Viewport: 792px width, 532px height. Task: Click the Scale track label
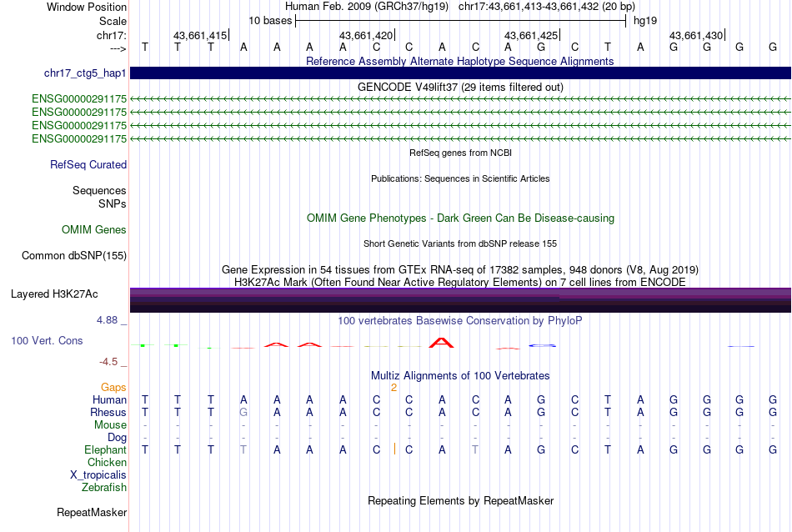(113, 21)
